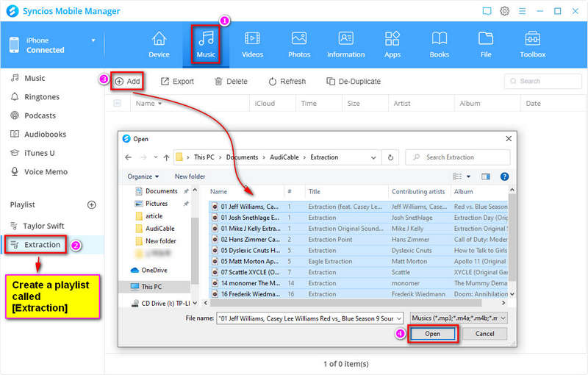Go forward in the Open dialog
This screenshot has height=375, width=588.
[x=143, y=157]
